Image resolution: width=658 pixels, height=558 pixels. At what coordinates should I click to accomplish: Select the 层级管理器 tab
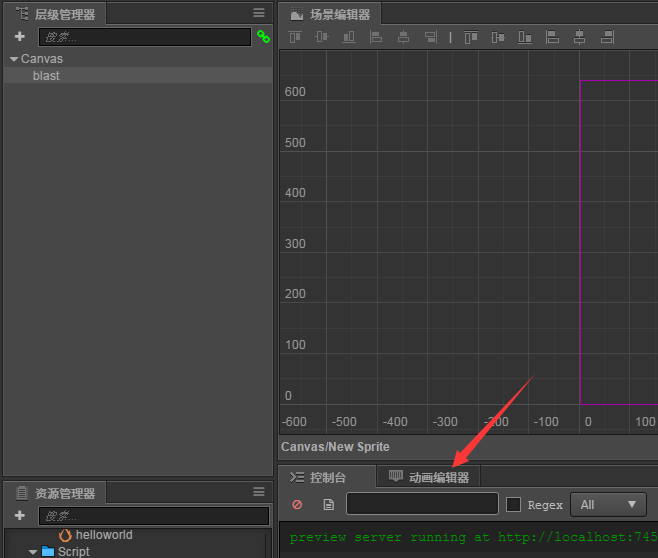pyautogui.click(x=55, y=14)
